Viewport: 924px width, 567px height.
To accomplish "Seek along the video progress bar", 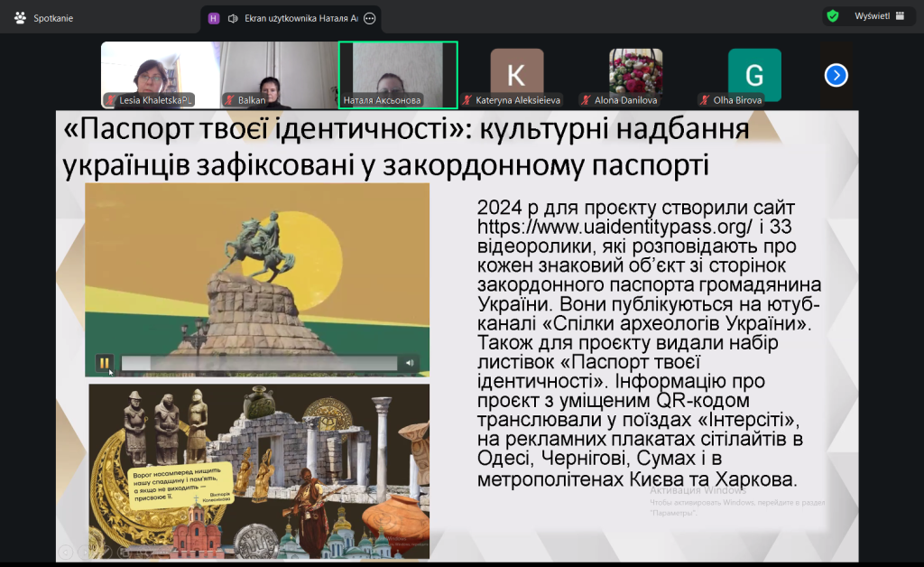I will [260, 363].
